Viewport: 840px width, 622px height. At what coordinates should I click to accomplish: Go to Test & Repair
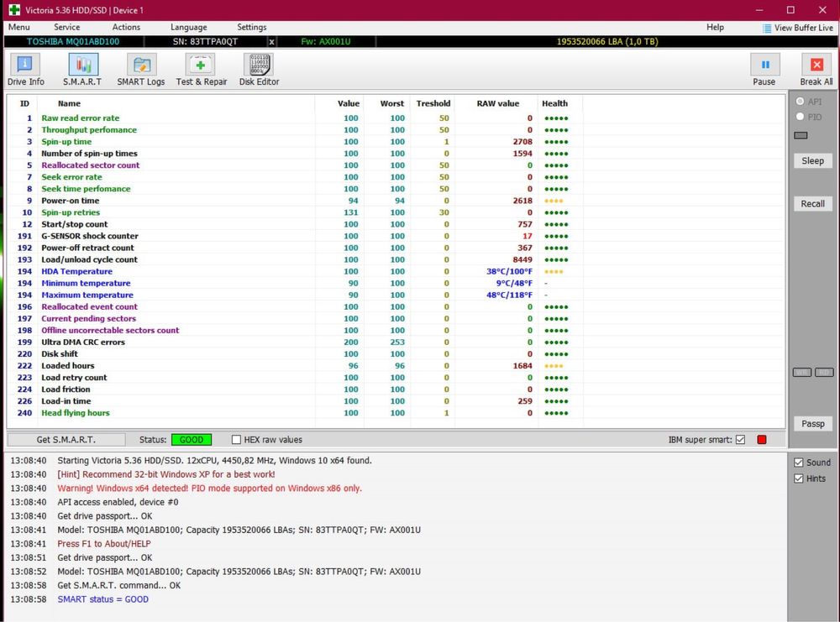[202, 71]
